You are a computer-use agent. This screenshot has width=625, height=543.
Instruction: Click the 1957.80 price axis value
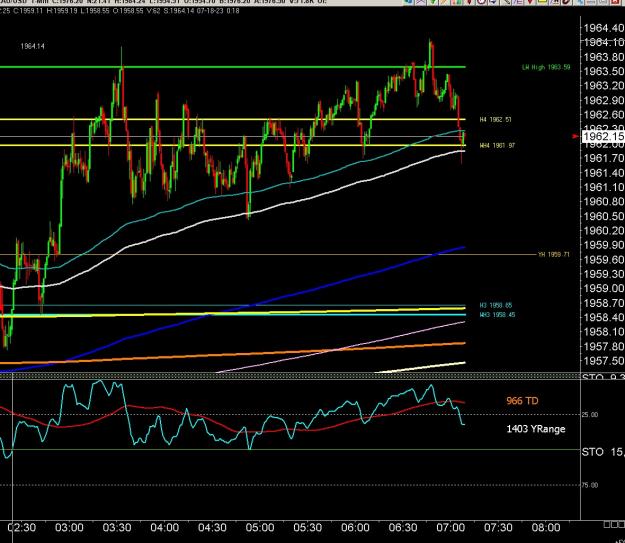click(604, 347)
